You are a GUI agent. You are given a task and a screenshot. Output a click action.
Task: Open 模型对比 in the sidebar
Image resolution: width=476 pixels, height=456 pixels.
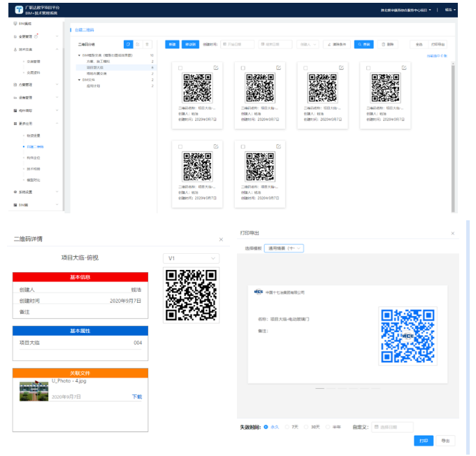tap(34, 180)
